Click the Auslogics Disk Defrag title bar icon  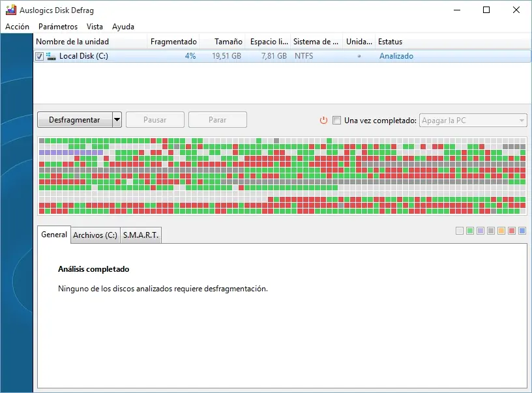pos(11,10)
